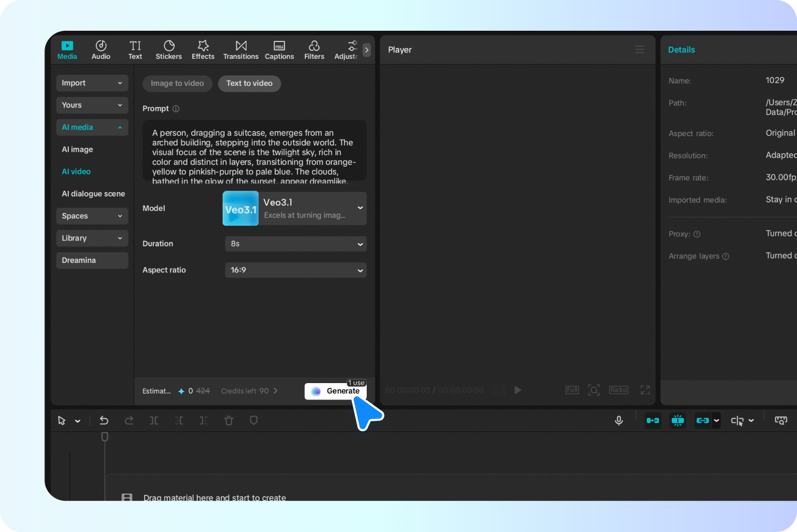Click inside the prompt text field
The width and height of the screenshot is (797, 532).
tap(254, 151)
